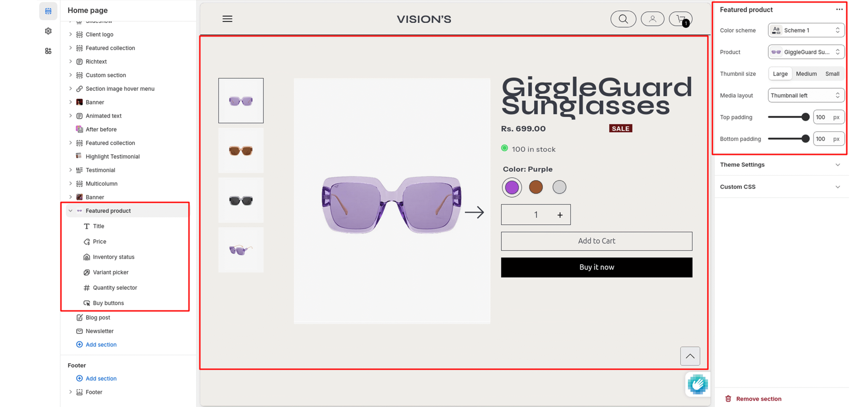Open the Media layout dropdown

point(806,96)
